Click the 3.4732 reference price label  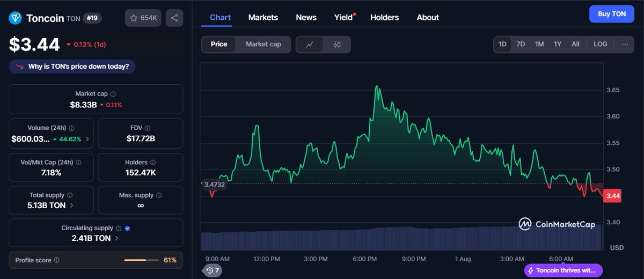point(214,184)
